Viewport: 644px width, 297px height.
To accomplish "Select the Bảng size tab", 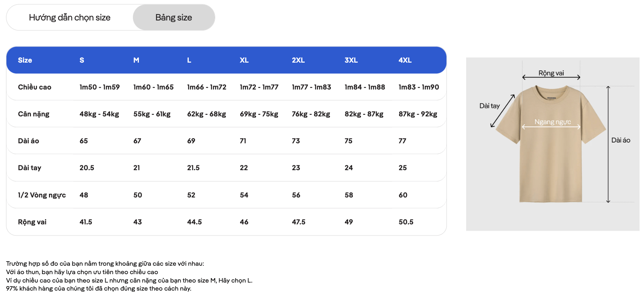I will point(173,18).
